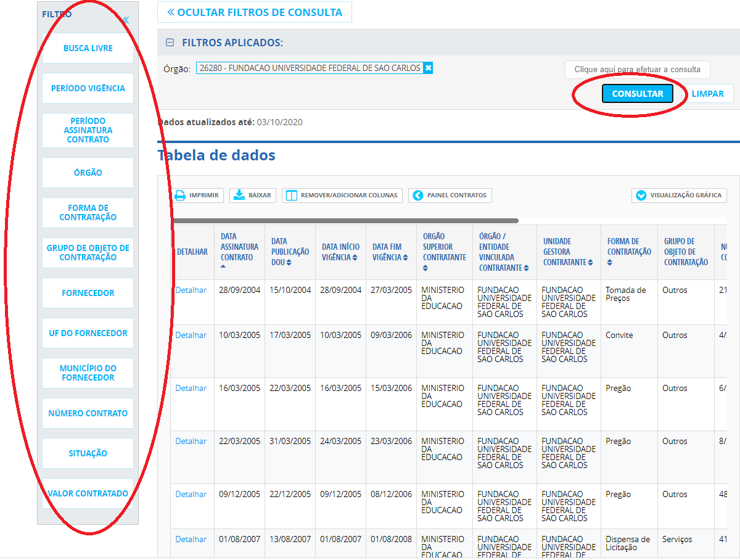Open the Órgão filter

[88, 173]
